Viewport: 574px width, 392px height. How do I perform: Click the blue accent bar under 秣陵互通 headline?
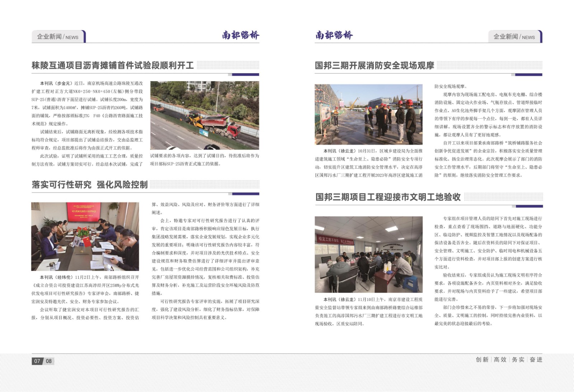pos(245,75)
